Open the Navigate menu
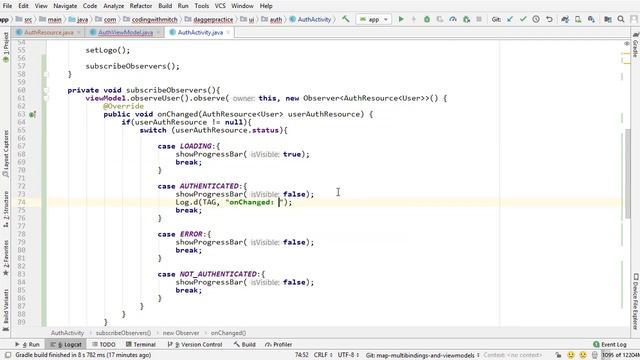This screenshot has height=360, width=640. tap(65, 6)
